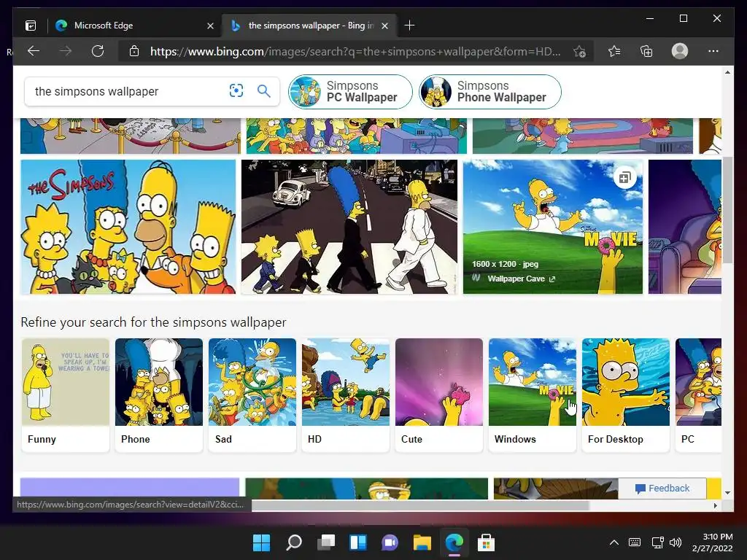Click the network tray icon
Screen dimensions: 747x560
(657, 542)
